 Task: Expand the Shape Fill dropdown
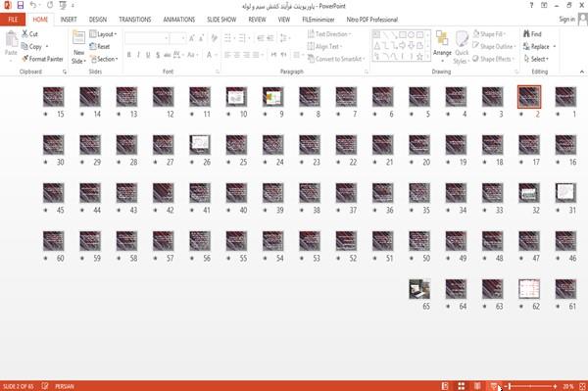489,34
